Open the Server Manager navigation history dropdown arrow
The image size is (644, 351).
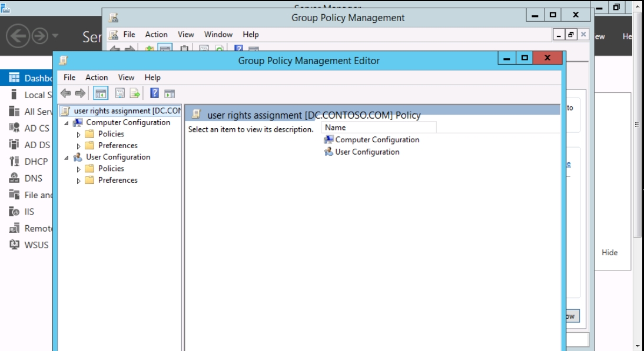[x=55, y=36]
